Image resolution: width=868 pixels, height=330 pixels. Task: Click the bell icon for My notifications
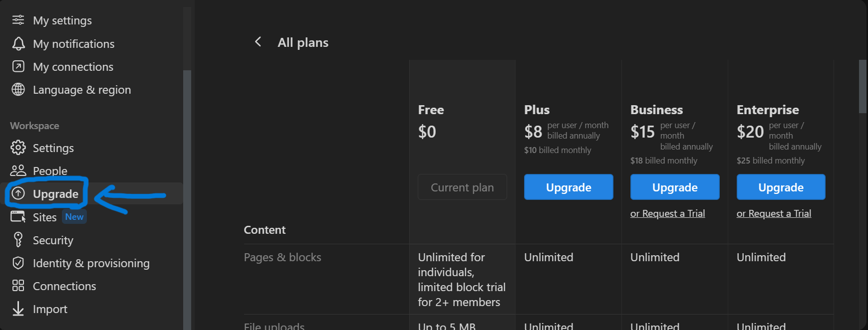(x=18, y=43)
